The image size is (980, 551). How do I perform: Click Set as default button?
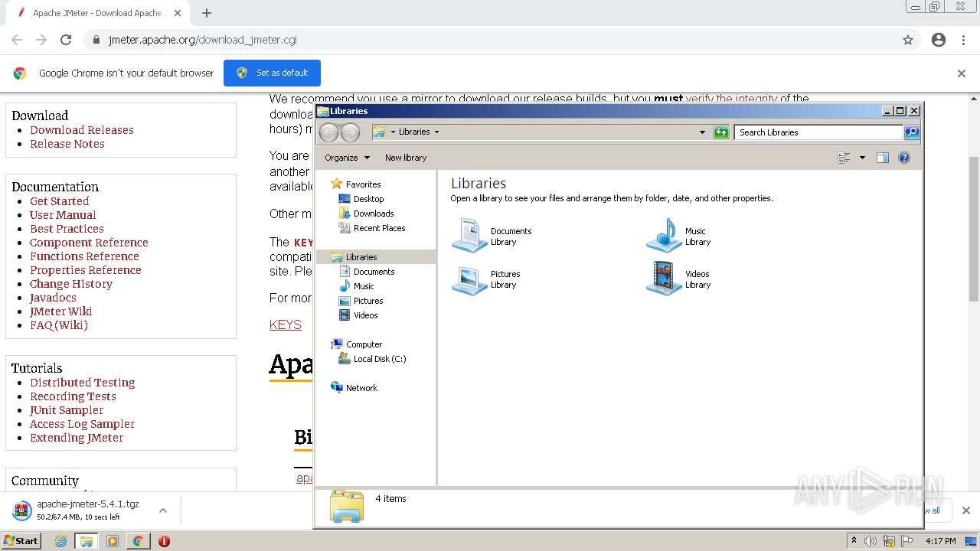pyautogui.click(x=272, y=73)
